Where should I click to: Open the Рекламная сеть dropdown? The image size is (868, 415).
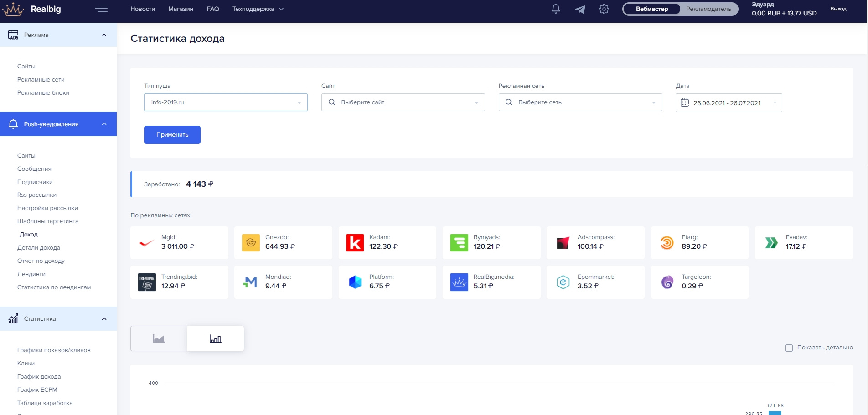pyautogui.click(x=580, y=102)
